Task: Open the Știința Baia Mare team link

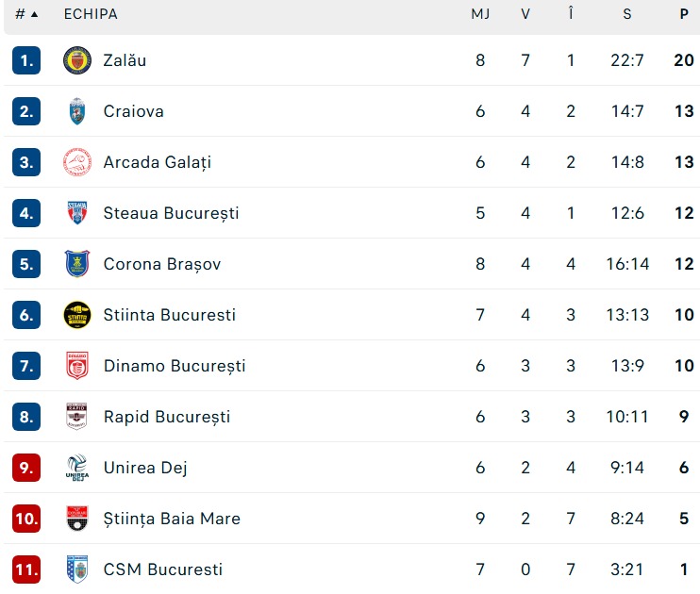Action: pyautogui.click(x=172, y=519)
